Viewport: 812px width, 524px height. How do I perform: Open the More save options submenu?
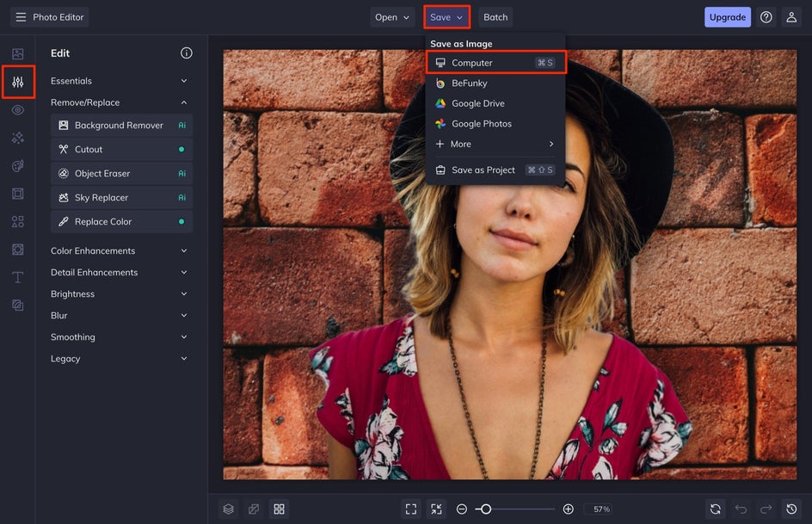pyautogui.click(x=495, y=144)
